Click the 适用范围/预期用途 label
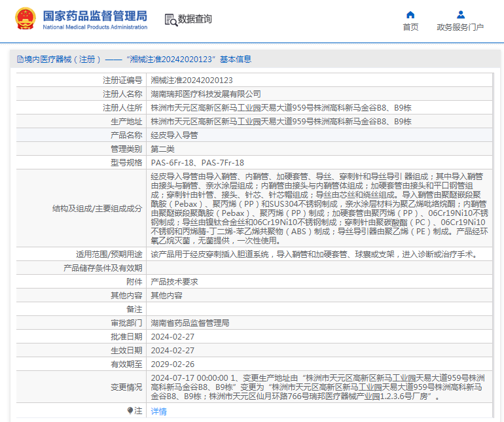Image resolution: width=504 pixels, height=422 pixels. click(x=109, y=255)
